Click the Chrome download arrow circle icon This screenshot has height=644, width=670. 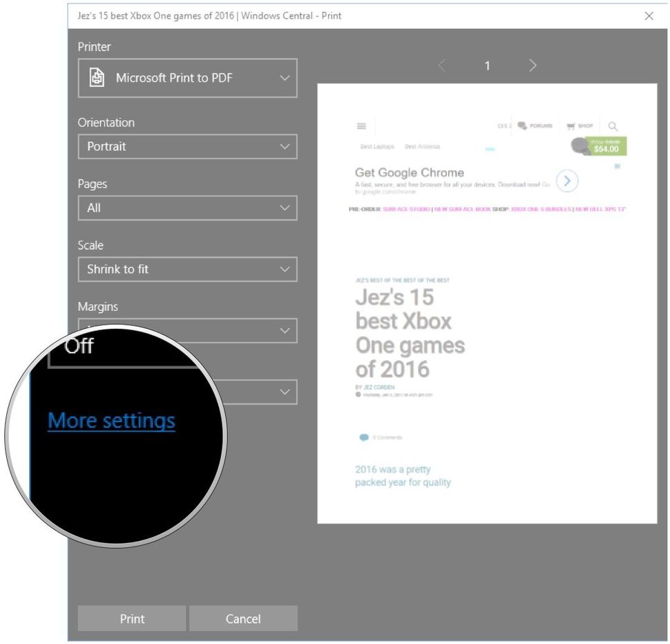point(566,180)
